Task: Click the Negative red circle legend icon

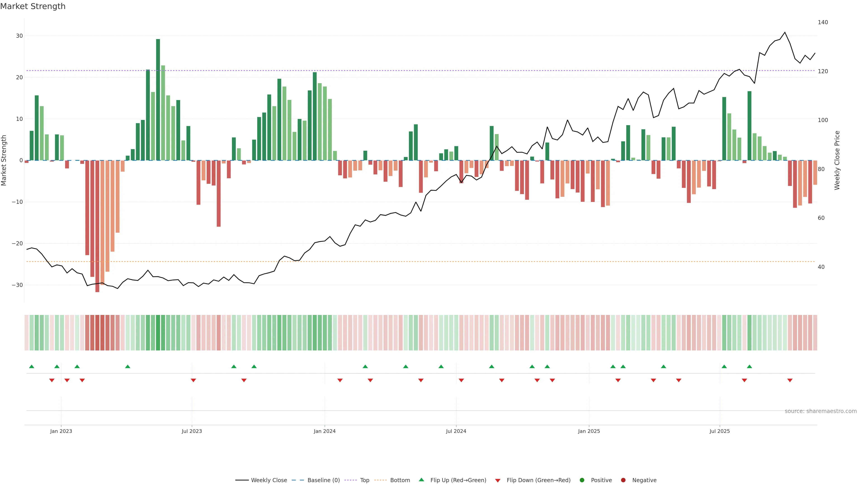Action: [623, 480]
